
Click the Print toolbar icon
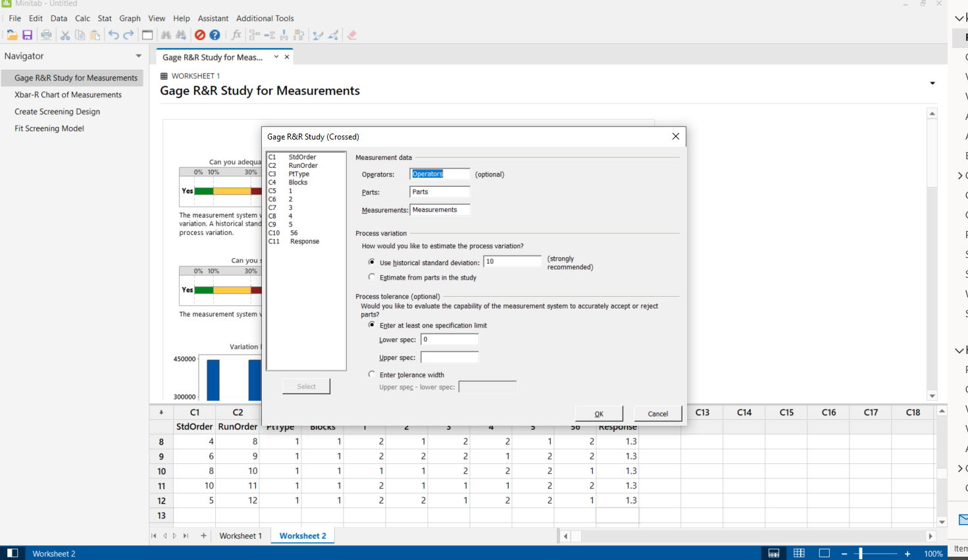pyautogui.click(x=45, y=35)
